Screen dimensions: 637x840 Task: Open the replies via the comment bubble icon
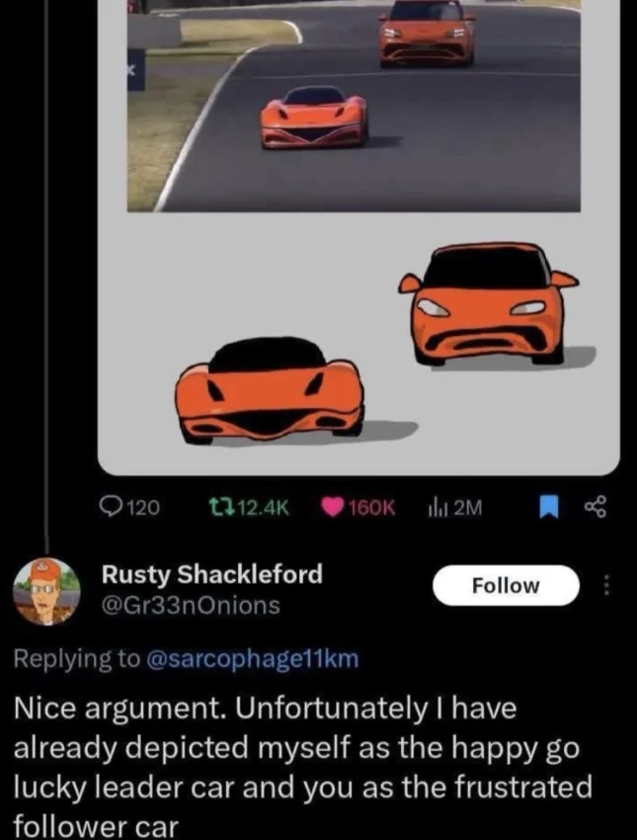pyautogui.click(x=111, y=507)
